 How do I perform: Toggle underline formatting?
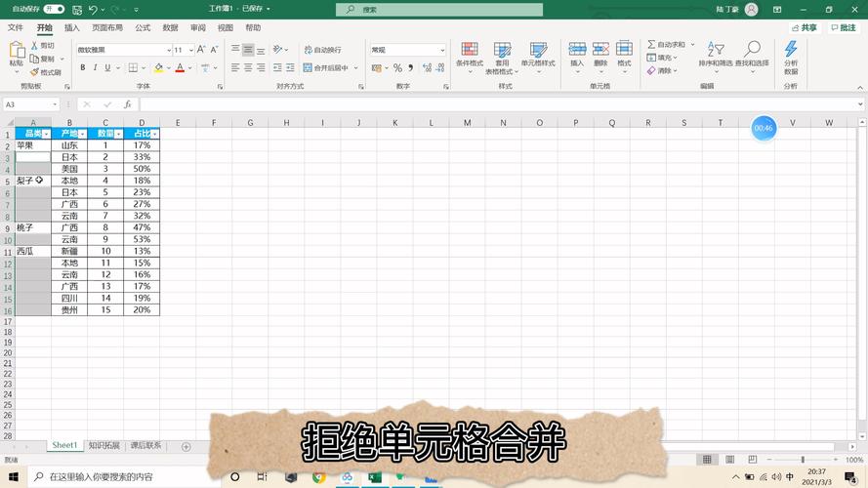107,67
